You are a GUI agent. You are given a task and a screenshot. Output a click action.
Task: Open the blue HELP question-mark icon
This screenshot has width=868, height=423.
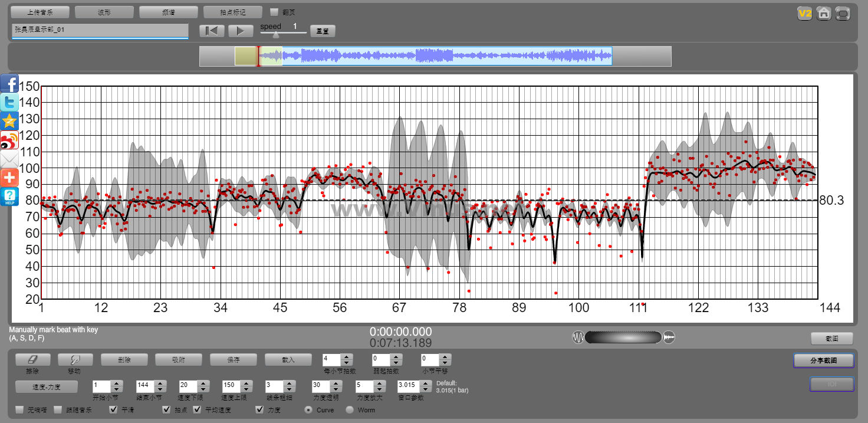(x=9, y=196)
